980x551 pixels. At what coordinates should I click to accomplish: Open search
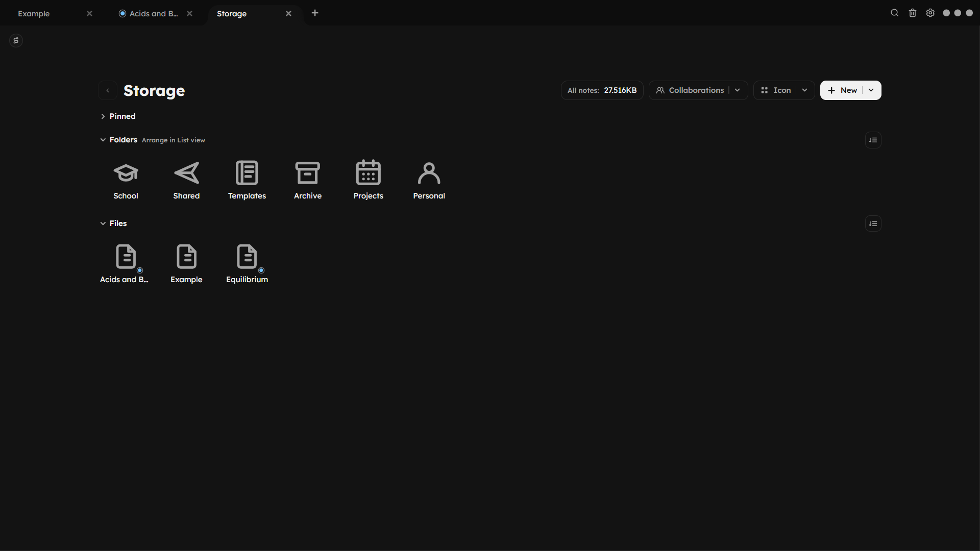[894, 13]
